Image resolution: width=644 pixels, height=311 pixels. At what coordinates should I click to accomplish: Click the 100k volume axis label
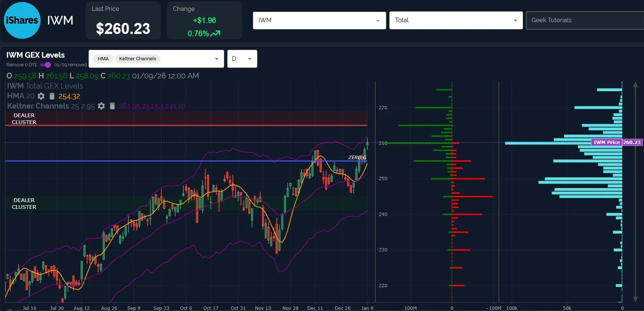(512, 308)
